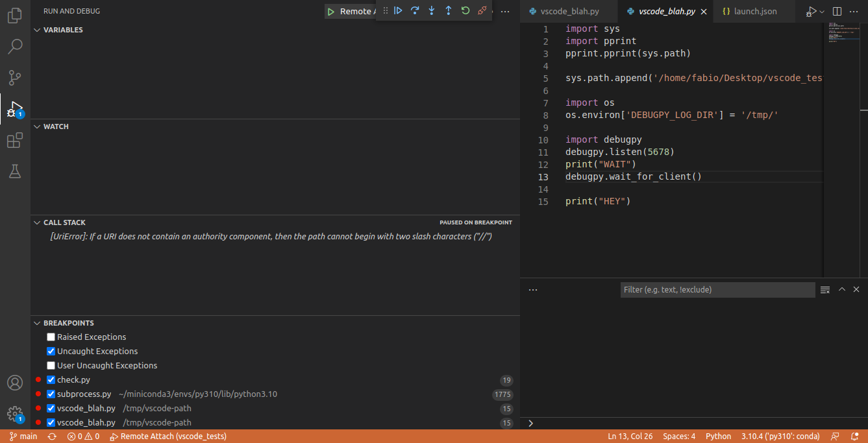This screenshot has width=868, height=443.
Task: Open the Manage gear menu
Action: tap(15, 413)
